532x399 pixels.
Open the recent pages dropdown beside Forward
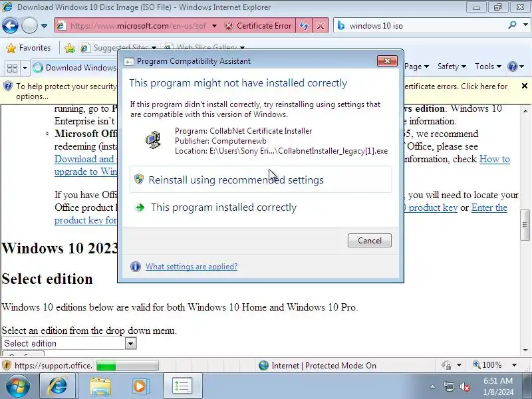coord(44,26)
